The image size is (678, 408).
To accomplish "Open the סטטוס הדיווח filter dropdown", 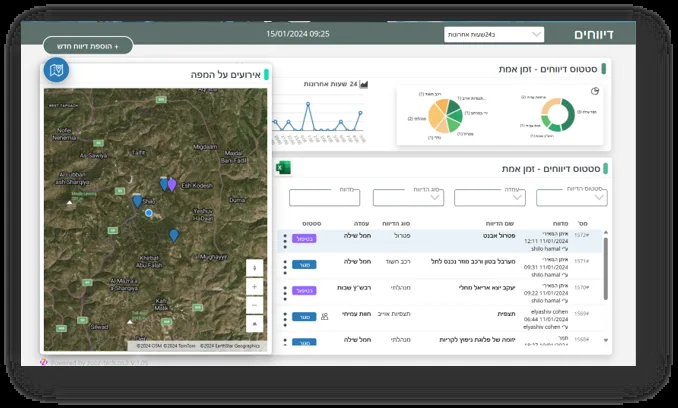I will (x=572, y=198).
